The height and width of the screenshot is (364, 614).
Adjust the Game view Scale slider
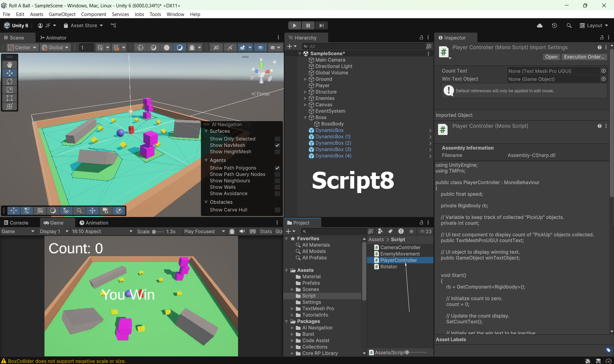154,232
